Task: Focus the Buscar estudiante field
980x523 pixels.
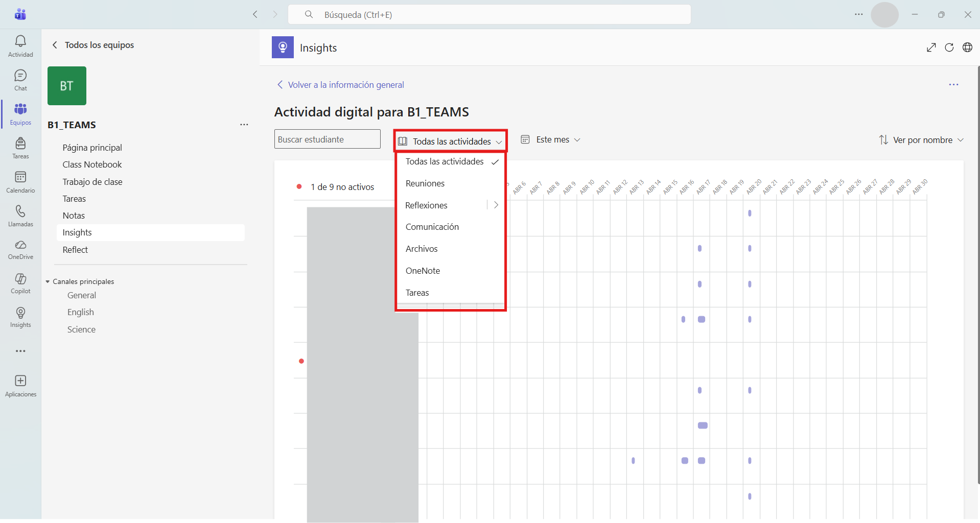Action: pos(327,139)
